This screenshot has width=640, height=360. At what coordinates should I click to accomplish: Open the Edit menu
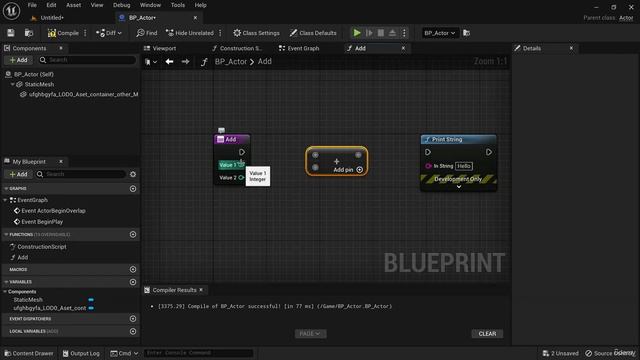click(x=51, y=5)
